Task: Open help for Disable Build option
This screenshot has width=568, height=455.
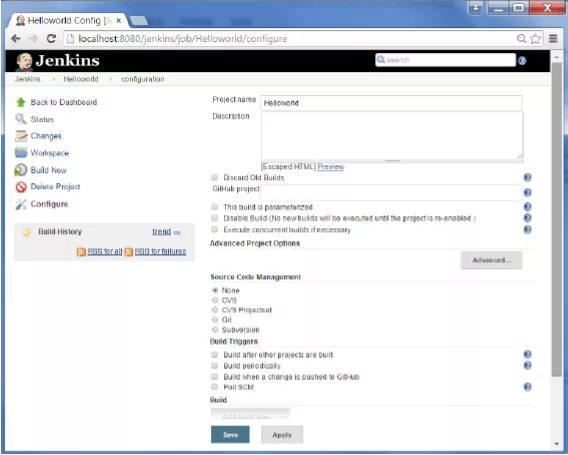Action: 527,218
